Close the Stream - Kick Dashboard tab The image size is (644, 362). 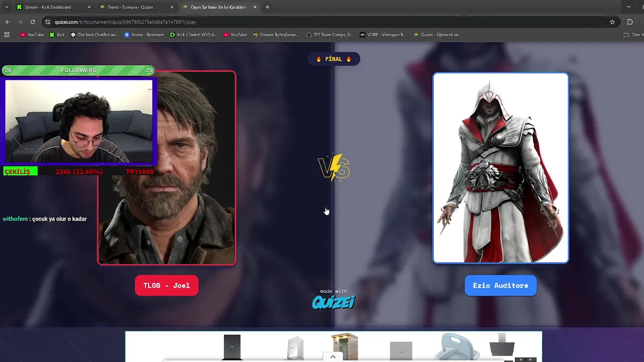(89, 7)
